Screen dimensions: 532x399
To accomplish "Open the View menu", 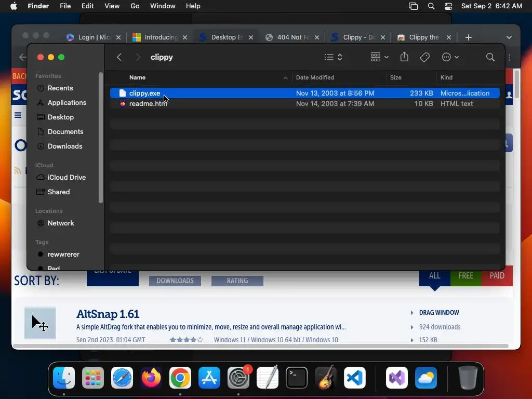I will (x=112, y=6).
